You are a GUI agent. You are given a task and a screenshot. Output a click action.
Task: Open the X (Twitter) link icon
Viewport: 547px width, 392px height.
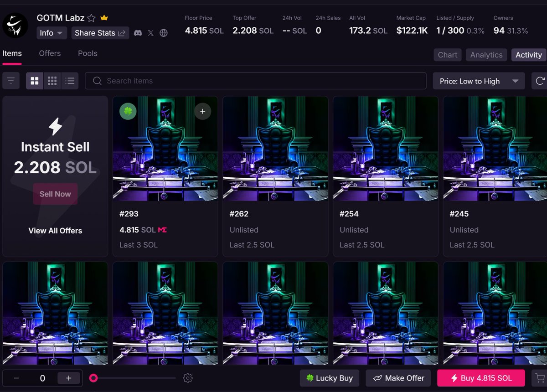pyautogui.click(x=151, y=33)
